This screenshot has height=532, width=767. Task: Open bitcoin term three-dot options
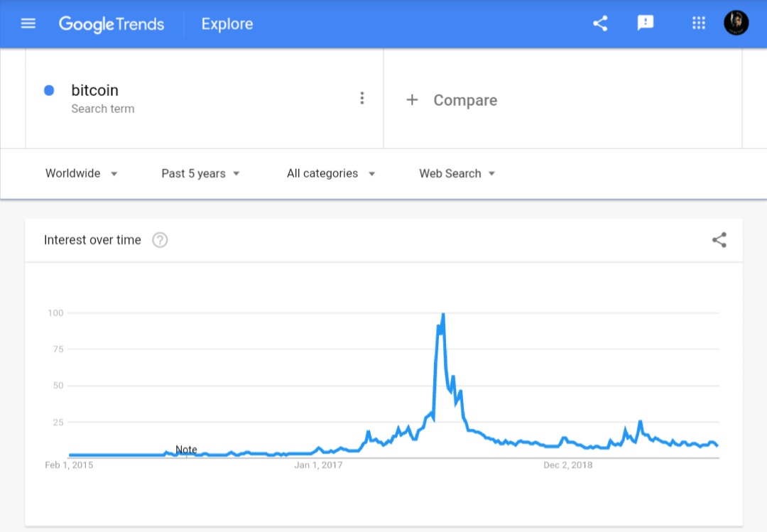coord(362,98)
